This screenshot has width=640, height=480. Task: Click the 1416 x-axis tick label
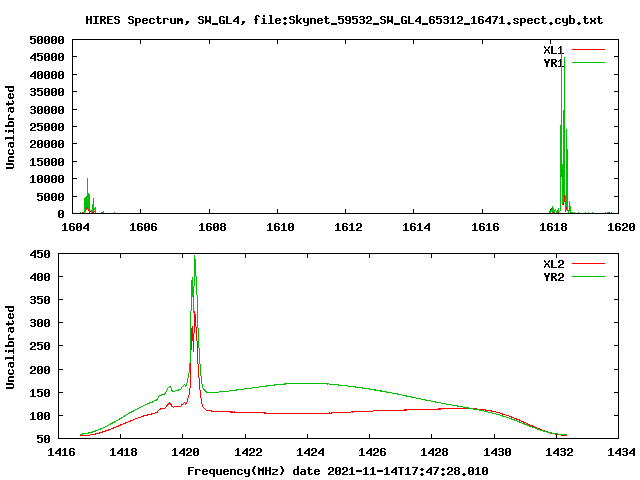pos(61,452)
